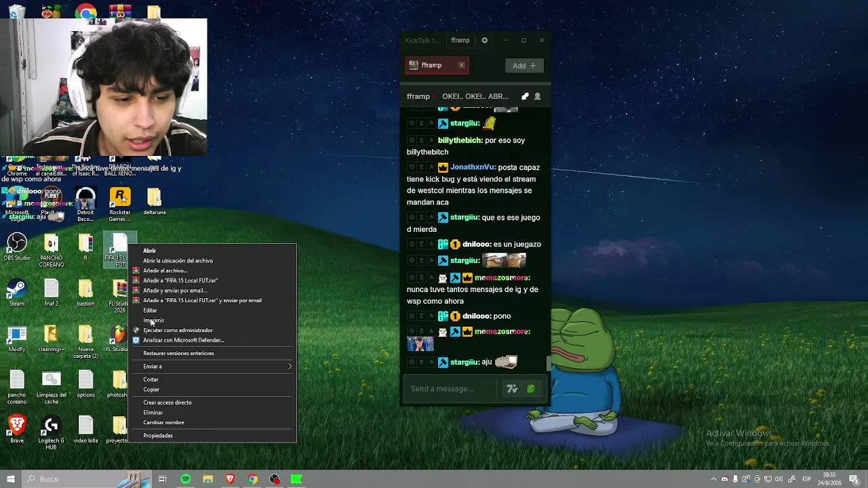Select the OBS Studio desktop icon
The height and width of the screenshot is (488, 868).
tap(17, 247)
